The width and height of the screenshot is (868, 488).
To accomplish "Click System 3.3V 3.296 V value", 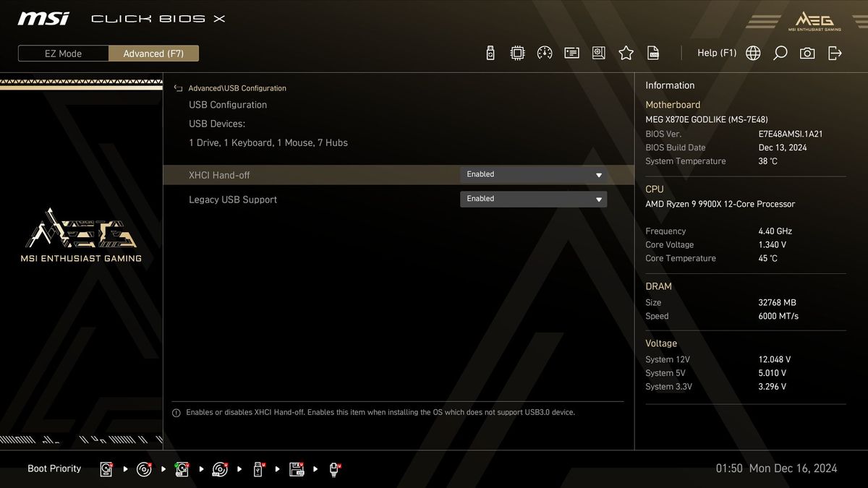I will point(773,387).
